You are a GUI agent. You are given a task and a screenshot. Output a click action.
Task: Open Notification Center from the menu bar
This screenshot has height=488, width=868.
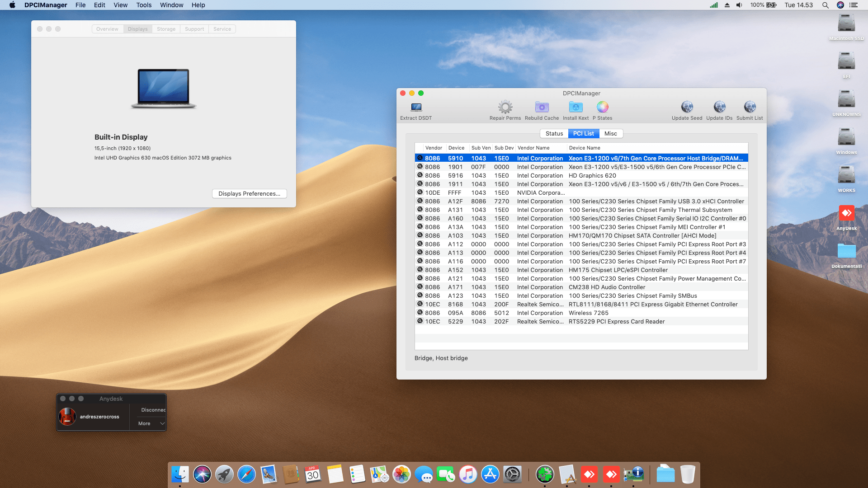854,5
